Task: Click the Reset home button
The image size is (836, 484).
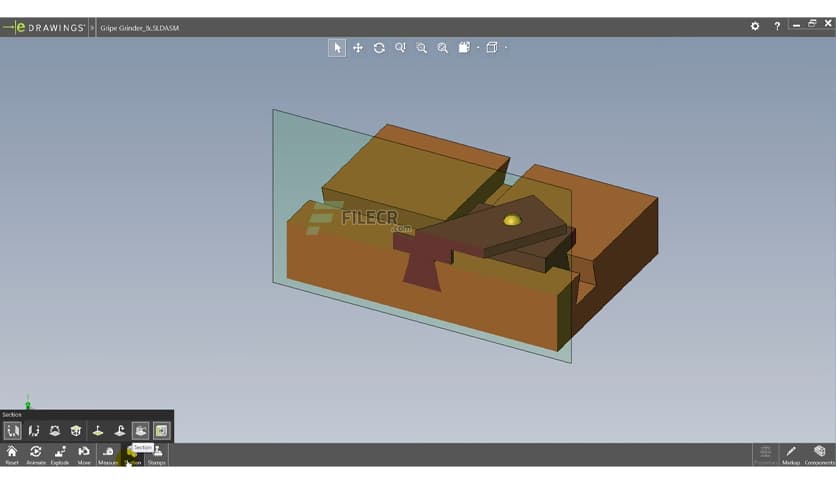Action: click(12, 455)
